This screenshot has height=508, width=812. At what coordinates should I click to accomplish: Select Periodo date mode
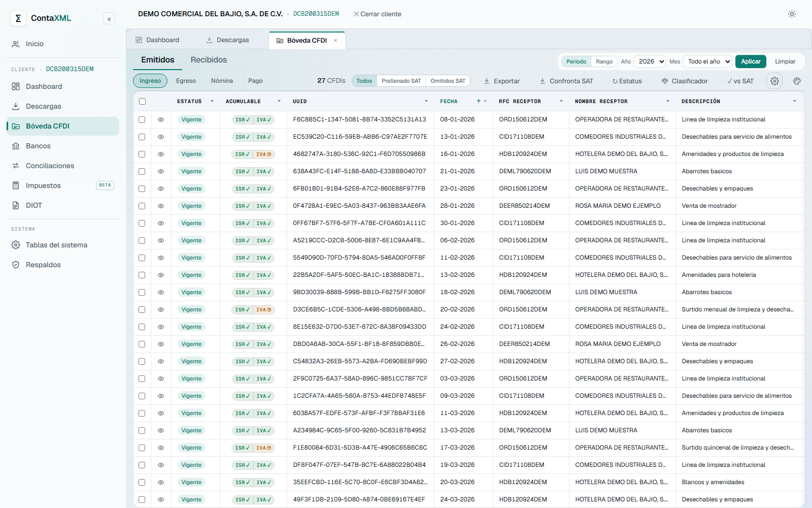[576, 61]
